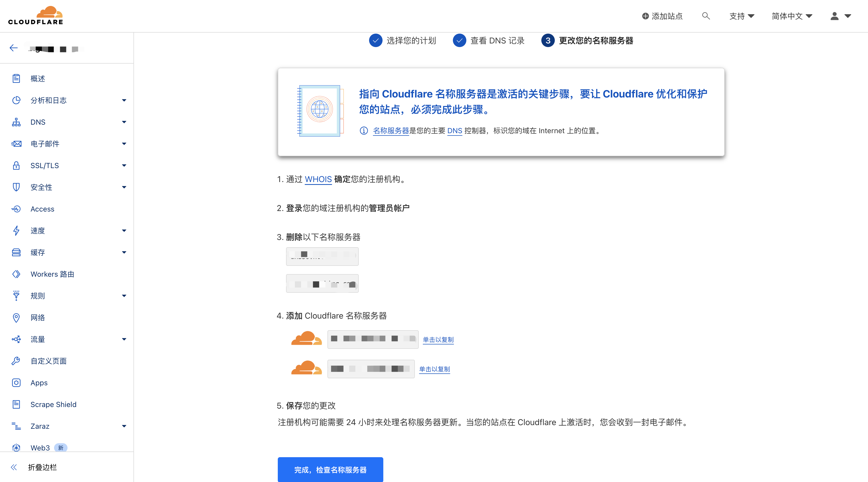Click the plus icon for 添加站点
Viewport: 868px width, 482px height.
[645, 16]
